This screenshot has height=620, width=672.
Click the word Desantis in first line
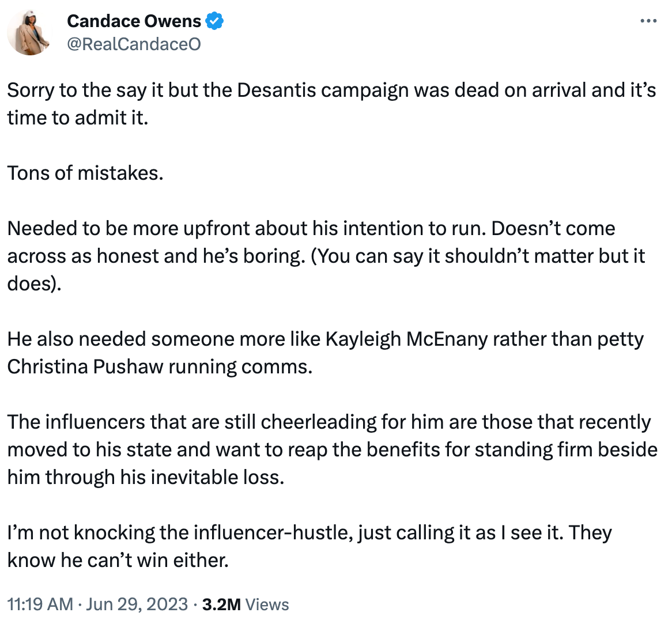tap(277, 90)
